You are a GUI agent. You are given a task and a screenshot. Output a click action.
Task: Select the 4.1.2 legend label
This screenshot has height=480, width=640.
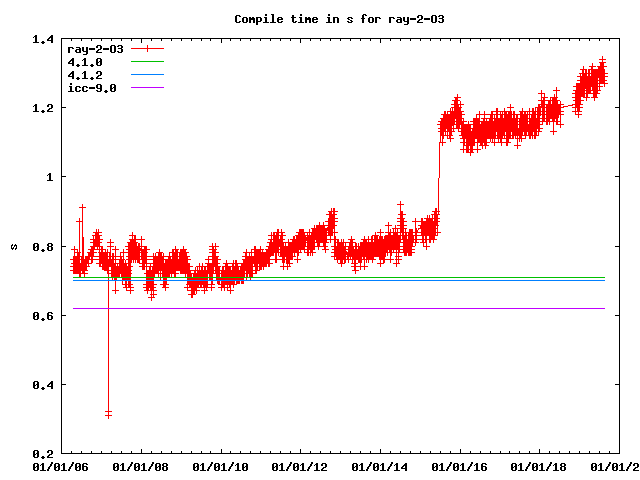(x=83, y=75)
